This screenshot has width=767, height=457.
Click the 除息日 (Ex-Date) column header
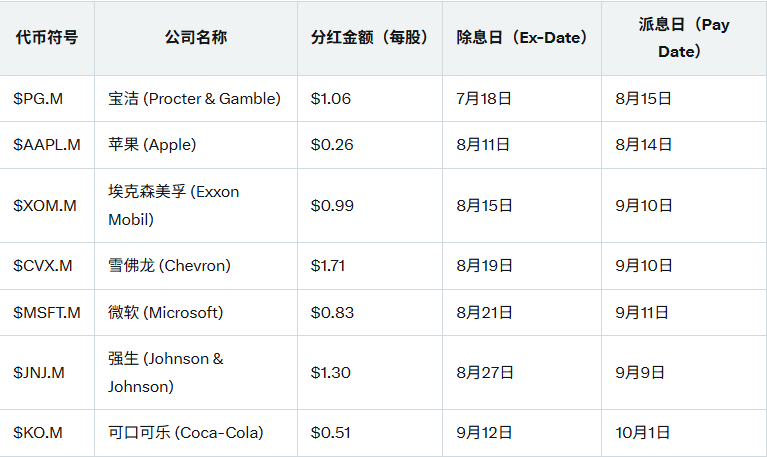[x=522, y=38]
